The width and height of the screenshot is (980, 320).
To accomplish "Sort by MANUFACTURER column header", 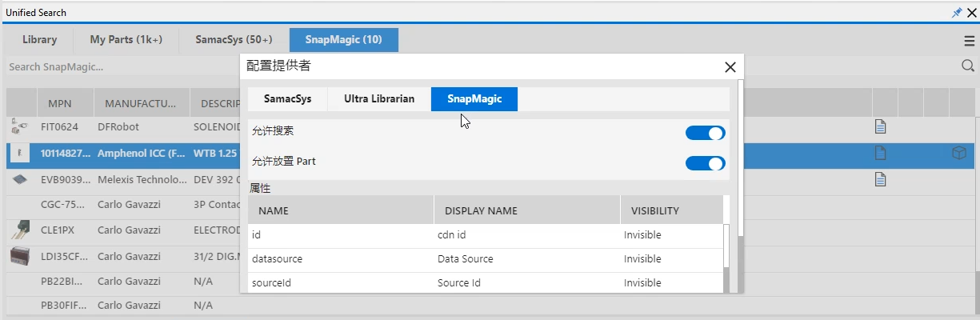I will coord(142,103).
